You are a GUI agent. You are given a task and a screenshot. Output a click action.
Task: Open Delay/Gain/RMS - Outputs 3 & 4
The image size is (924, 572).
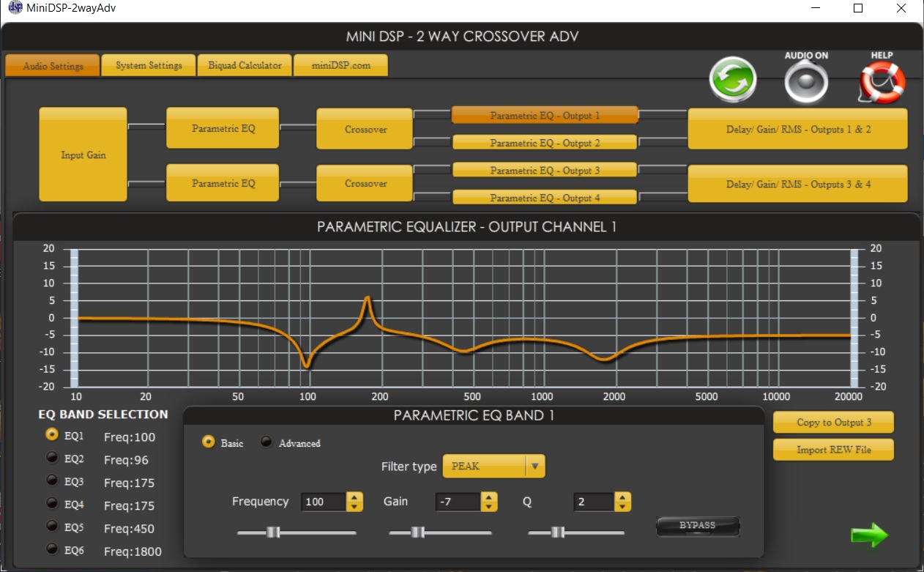(798, 184)
